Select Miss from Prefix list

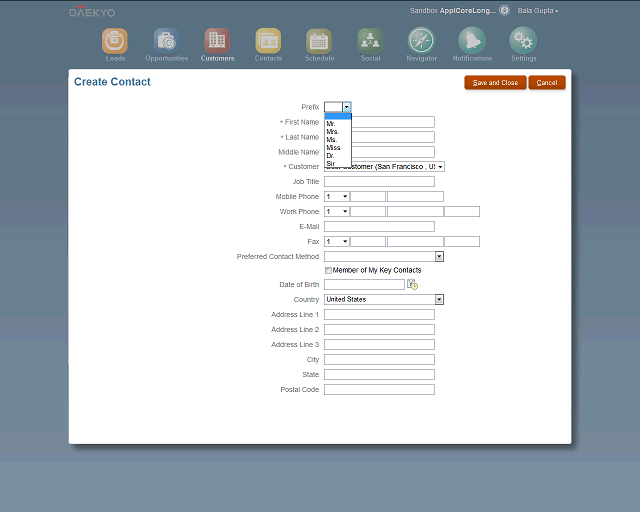338,147
